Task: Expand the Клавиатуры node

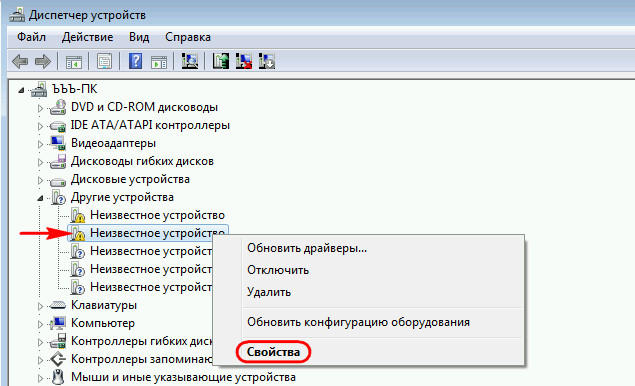Action: (x=40, y=306)
